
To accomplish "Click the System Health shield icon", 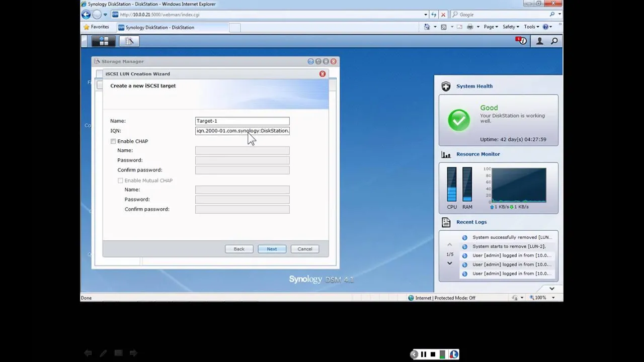I will click(x=446, y=86).
